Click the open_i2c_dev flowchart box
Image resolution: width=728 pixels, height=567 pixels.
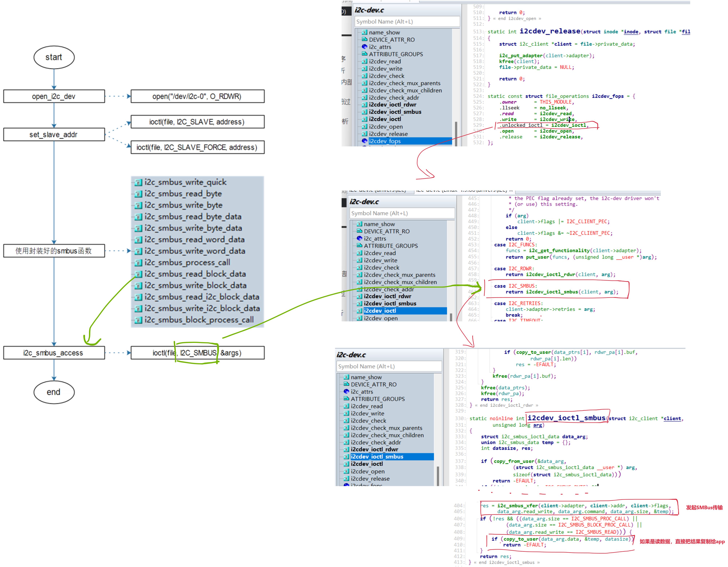pyautogui.click(x=54, y=96)
